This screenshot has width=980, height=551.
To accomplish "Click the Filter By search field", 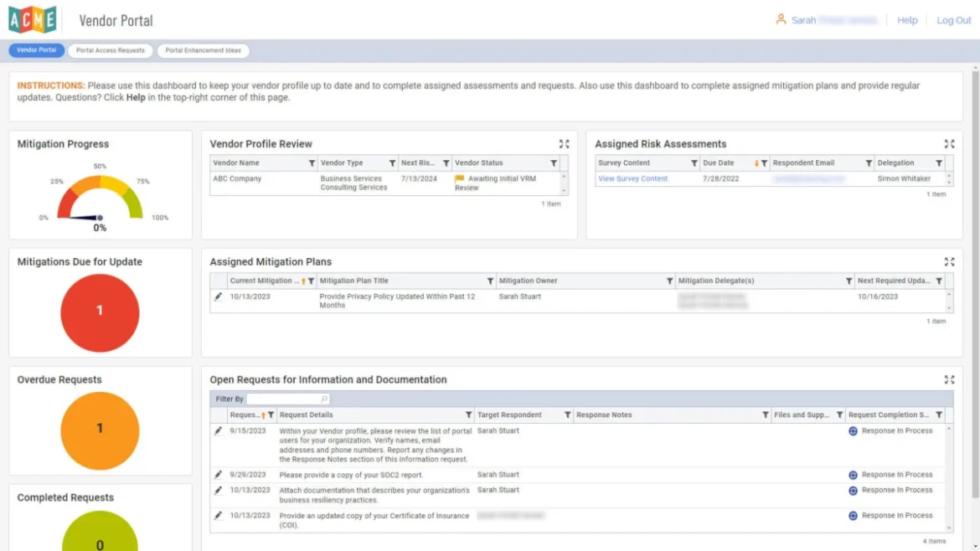I will [x=283, y=399].
